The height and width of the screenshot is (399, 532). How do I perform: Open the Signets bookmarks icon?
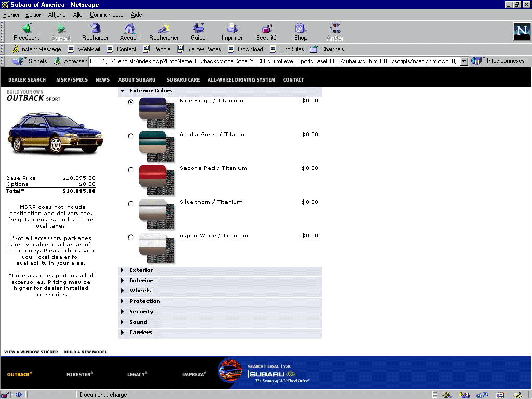pyautogui.click(x=17, y=61)
